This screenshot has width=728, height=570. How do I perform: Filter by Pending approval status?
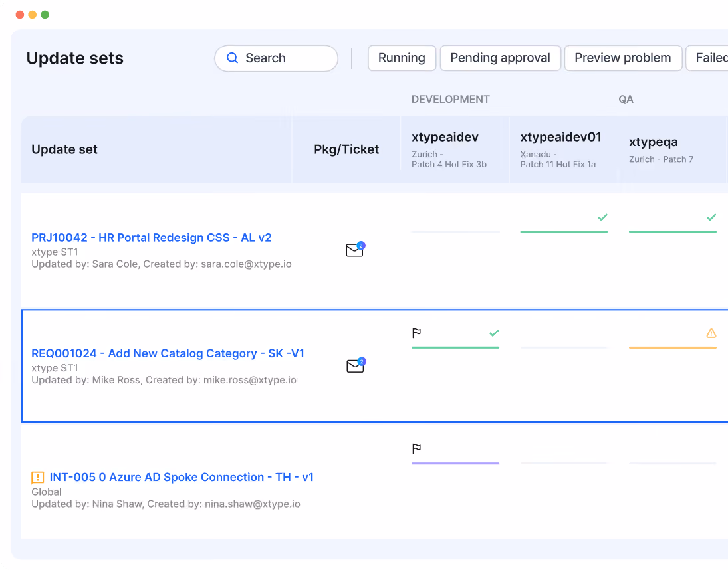click(500, 58)
